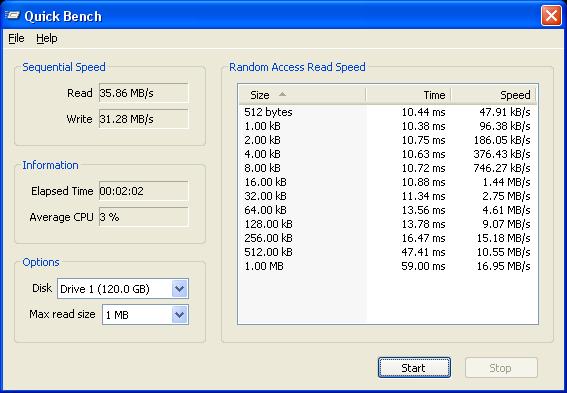
Task: Click the Sequential Write speed field
Action: point(144,119)
